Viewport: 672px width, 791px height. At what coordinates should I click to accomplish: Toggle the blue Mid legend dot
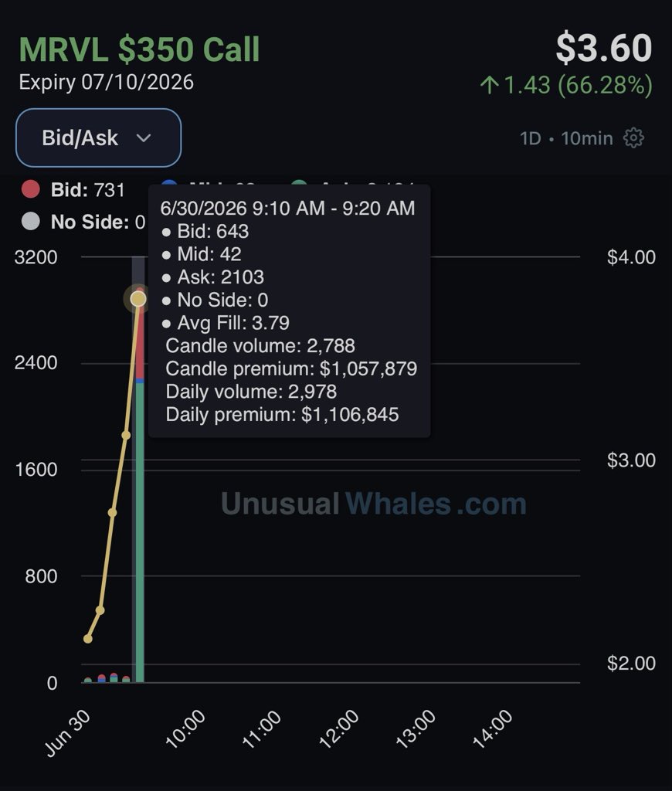coord(170,183)
